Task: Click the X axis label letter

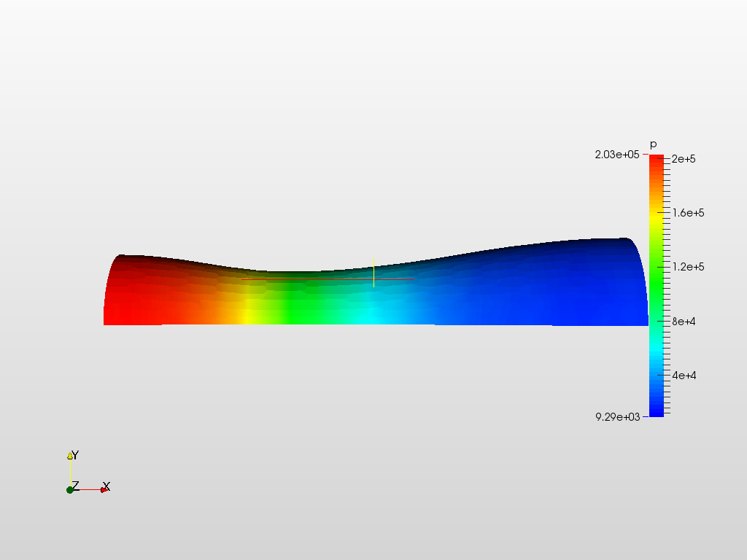Action: [x=107, y=484]
